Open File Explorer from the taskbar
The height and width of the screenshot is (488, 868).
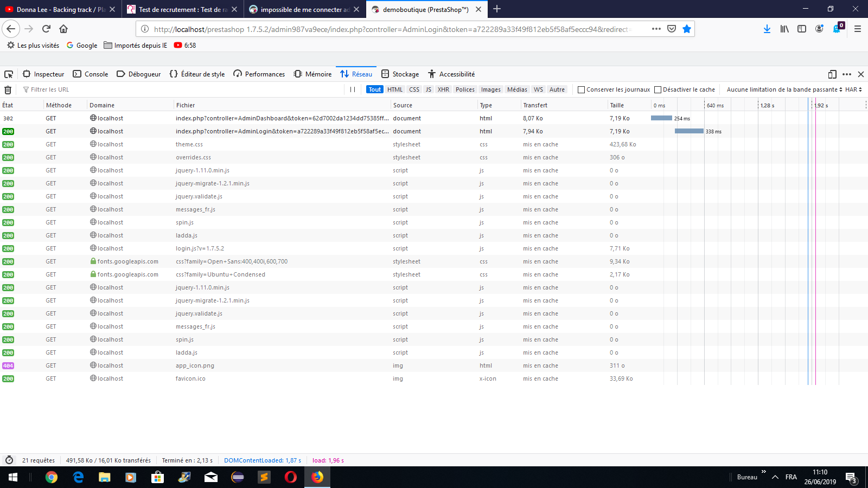pyautogui.click(x=105, y=477)
